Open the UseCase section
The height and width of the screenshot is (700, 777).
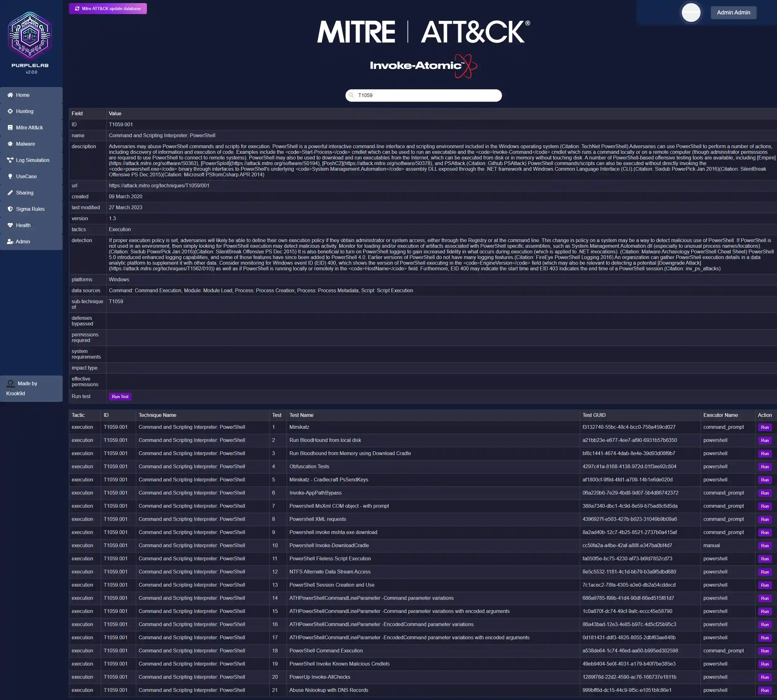tap(25, 176)
